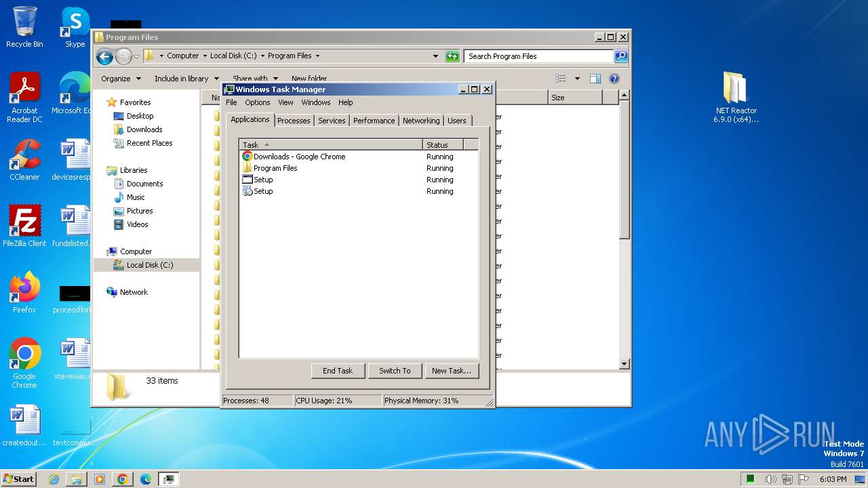Switch to the Users tab
The width and height of the screenshot is (868, 488).
coord(457,121)
